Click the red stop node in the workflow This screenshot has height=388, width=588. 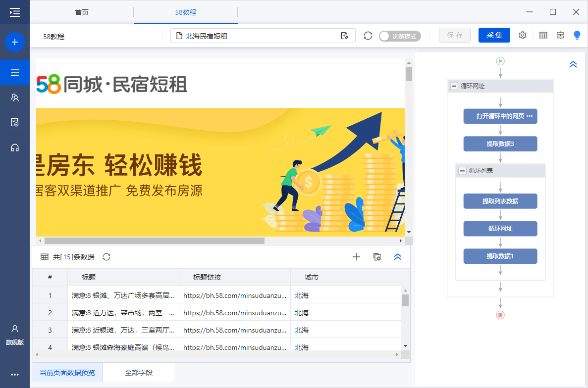coord(500,315)
